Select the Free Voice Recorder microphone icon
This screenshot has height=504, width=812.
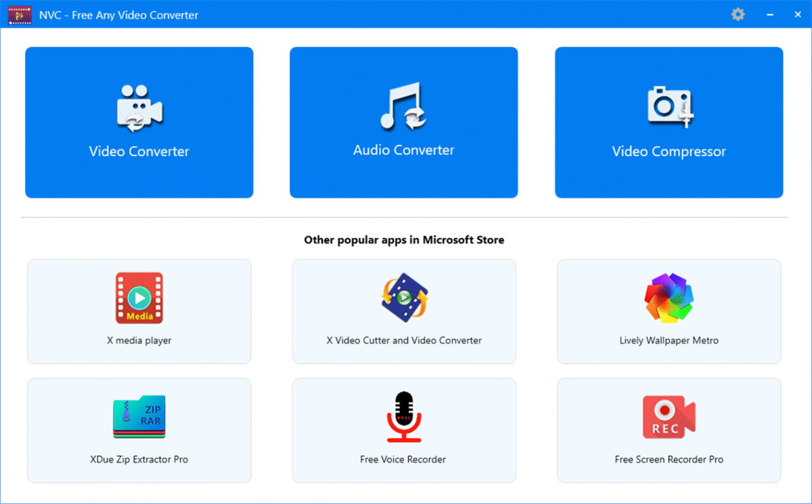point(403,415)
